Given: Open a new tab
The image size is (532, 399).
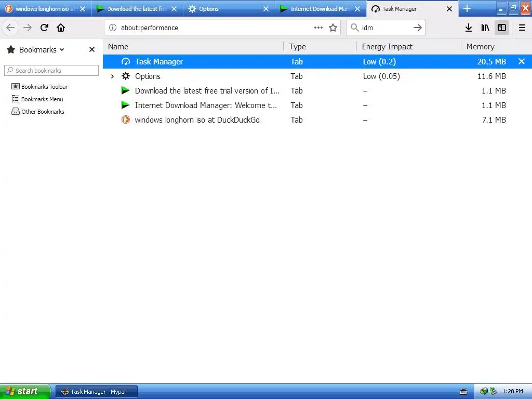Looking at the screenshot, I should point(467,8).
